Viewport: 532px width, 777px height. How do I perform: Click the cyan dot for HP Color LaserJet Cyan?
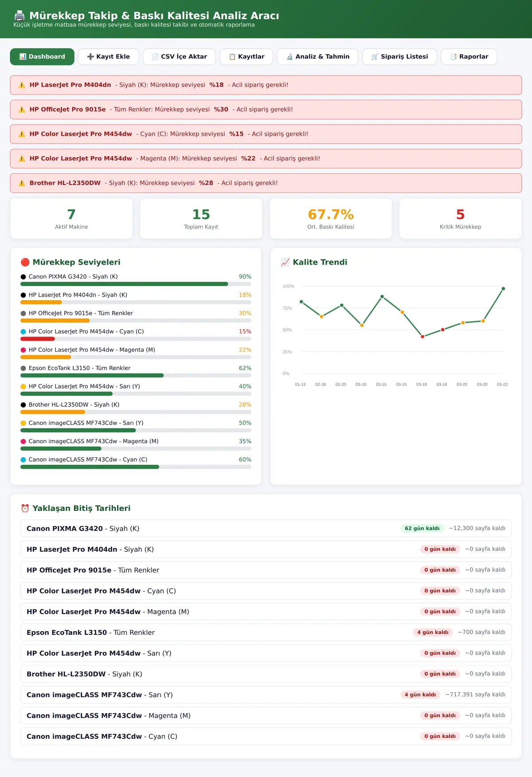pos(23,332)
